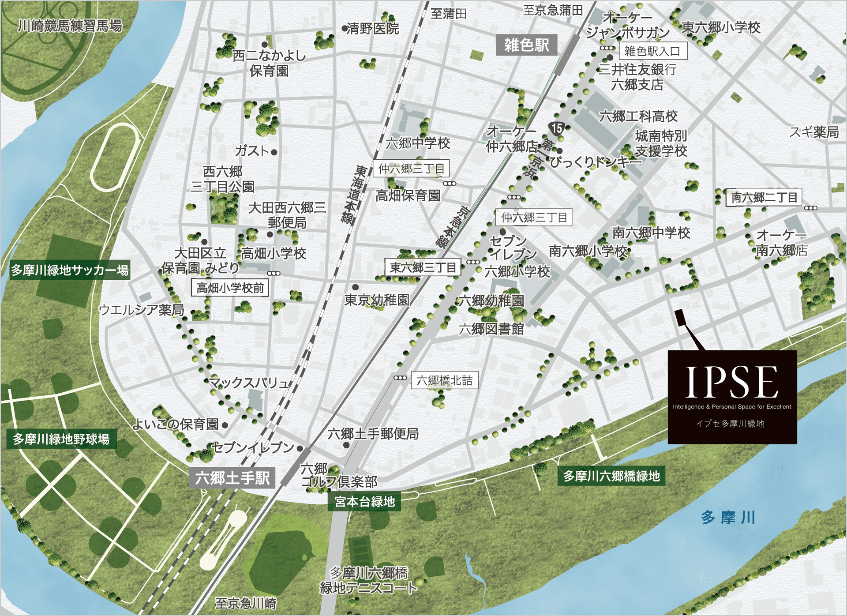Image resolution: width=847 pixels, height=616 pixels.
Task: Click the traffic signal icon at 南六郷二丁目
Action: pyautogui.click(x=811, y=208)
